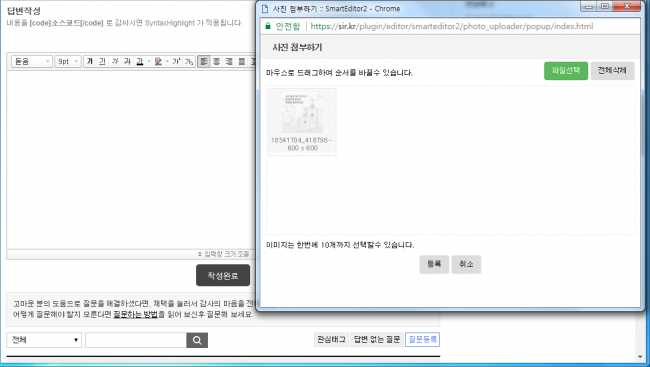Center align the text
650x367 pixels.
click(216, 61)
